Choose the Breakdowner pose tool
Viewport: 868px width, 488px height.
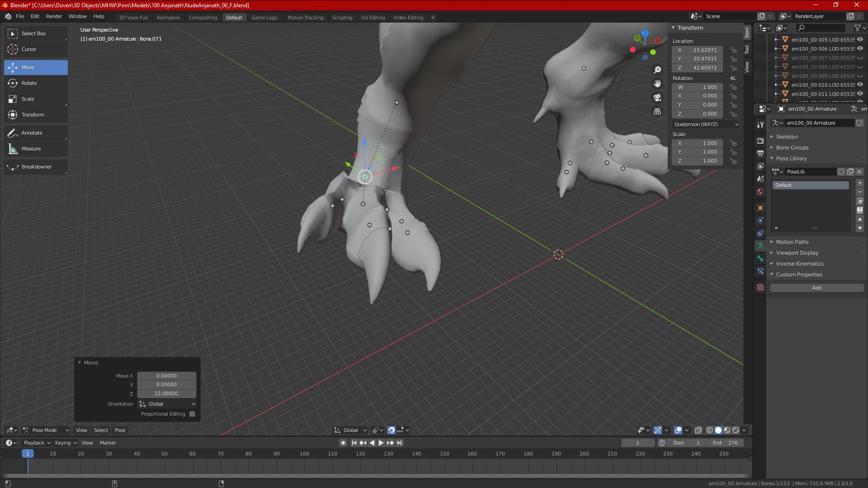click(x=36, y=167)
